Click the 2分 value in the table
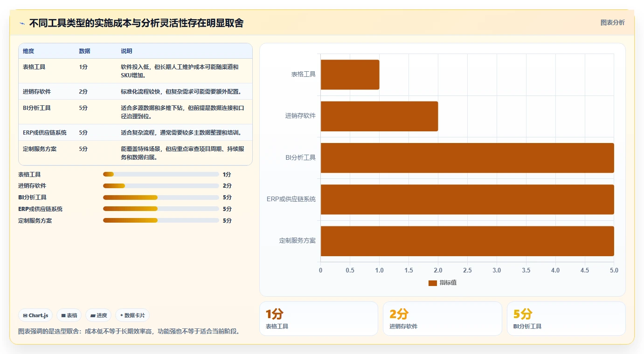The width and height of the screenshot is (644, 354). click(83, 91)
